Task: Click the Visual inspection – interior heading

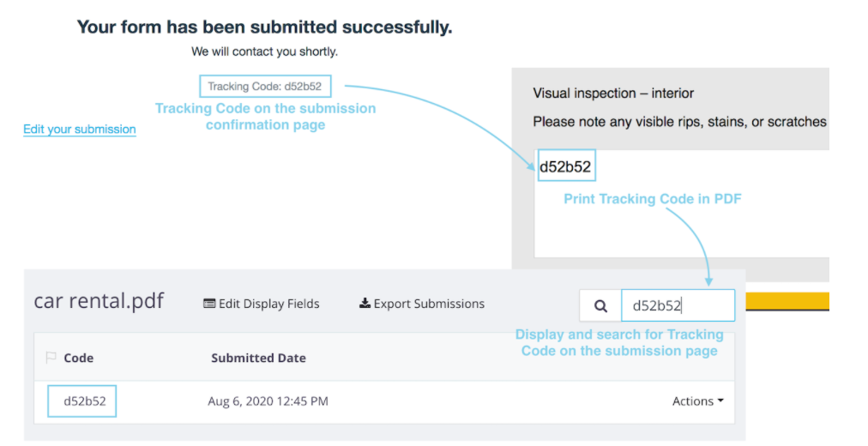Action: coord(613,93)
